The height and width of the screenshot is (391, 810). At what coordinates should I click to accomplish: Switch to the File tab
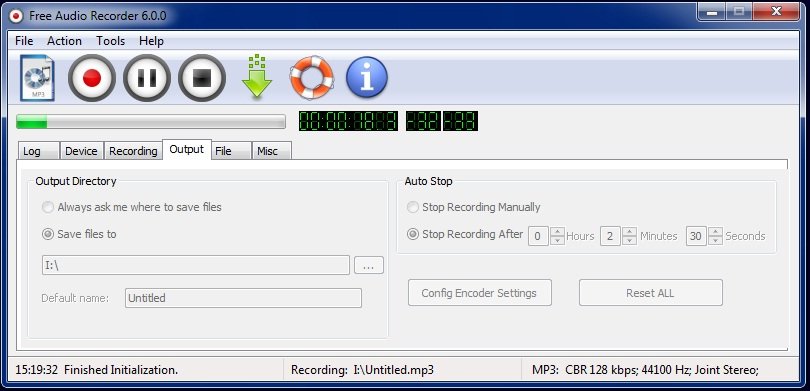[x=231, y=151]
